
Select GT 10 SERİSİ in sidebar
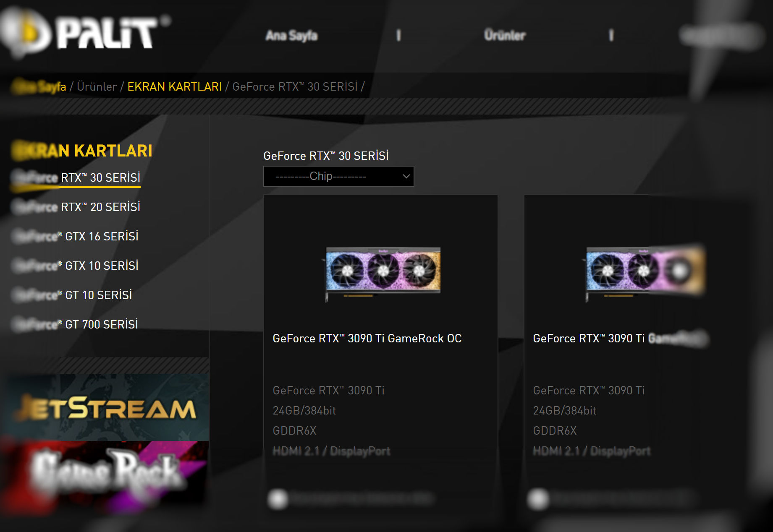click(x=72, y=295)
